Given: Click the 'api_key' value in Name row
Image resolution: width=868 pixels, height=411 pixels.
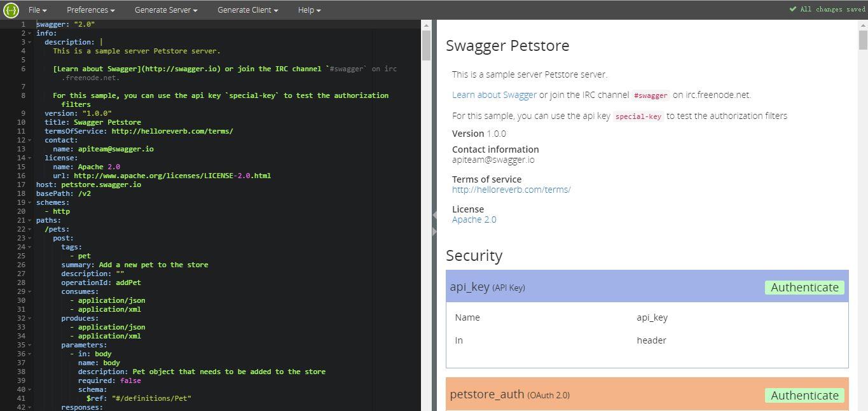Looking at the screenshot, I should 652,317.
